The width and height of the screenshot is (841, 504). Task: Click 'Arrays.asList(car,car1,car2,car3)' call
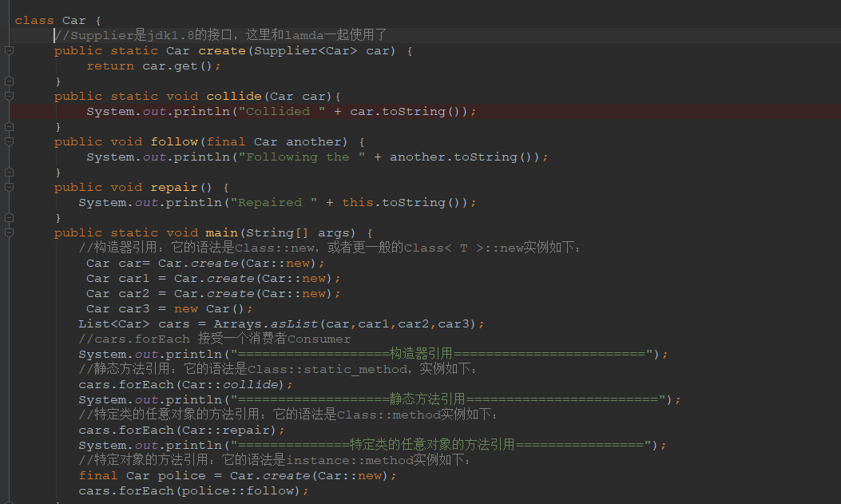pos(345,324)
